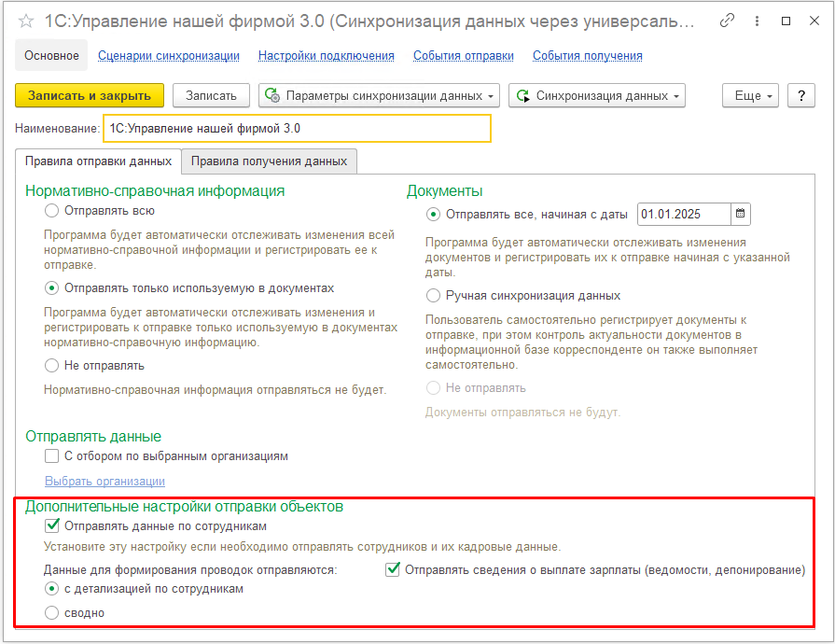Screen dimensions: 835x644
Task: Open the calendar picker for the date field
Action: pyautogui.click(x=740, y=214)
